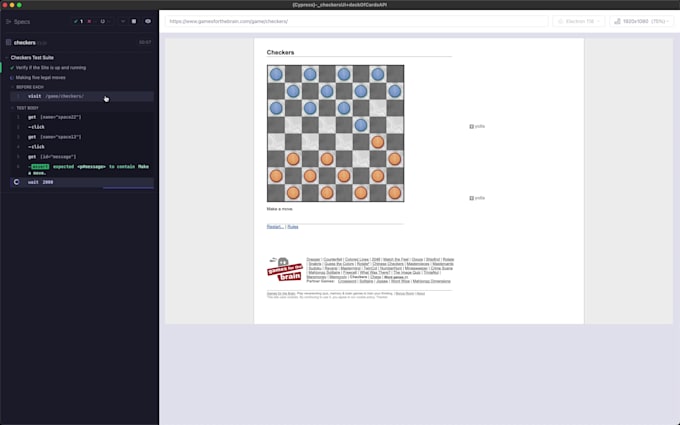
Task: Click the upper polls broken-image icon
Action: [x=471, y=126]
